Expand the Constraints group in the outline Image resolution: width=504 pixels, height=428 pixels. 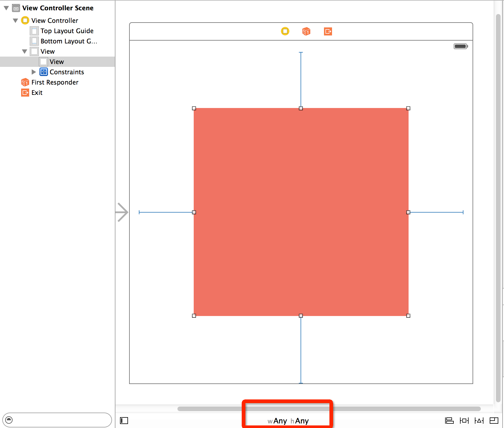(34, 72)
